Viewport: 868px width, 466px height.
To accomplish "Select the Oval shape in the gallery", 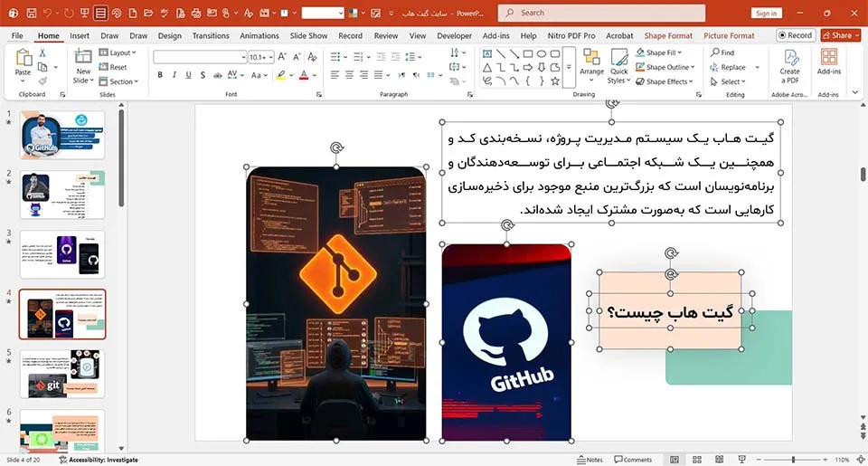I will tap(542, 53).
